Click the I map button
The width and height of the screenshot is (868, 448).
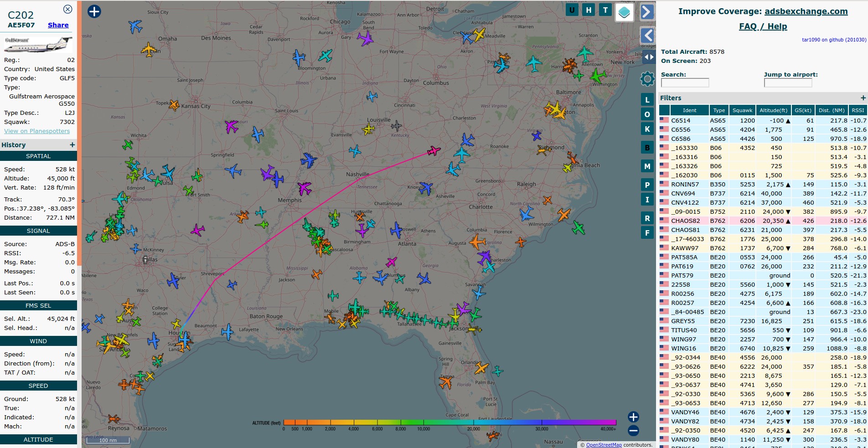[x=647, y=200]
